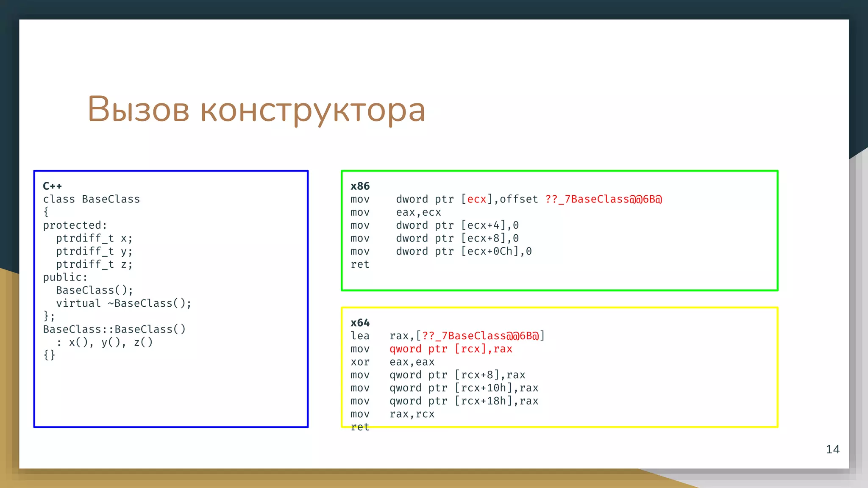Click the "ptrdiff_t z;" declaration

(95, 264)
